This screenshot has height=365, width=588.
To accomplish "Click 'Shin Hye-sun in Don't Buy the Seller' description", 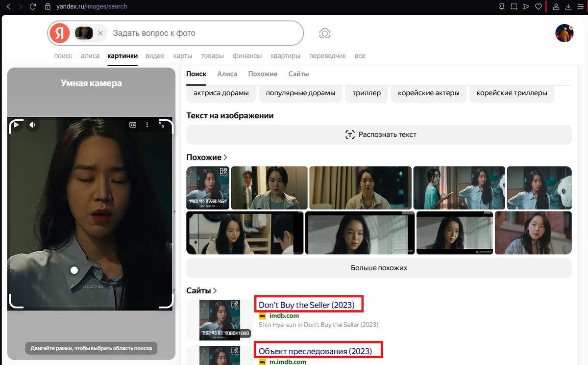I will 318,325.
